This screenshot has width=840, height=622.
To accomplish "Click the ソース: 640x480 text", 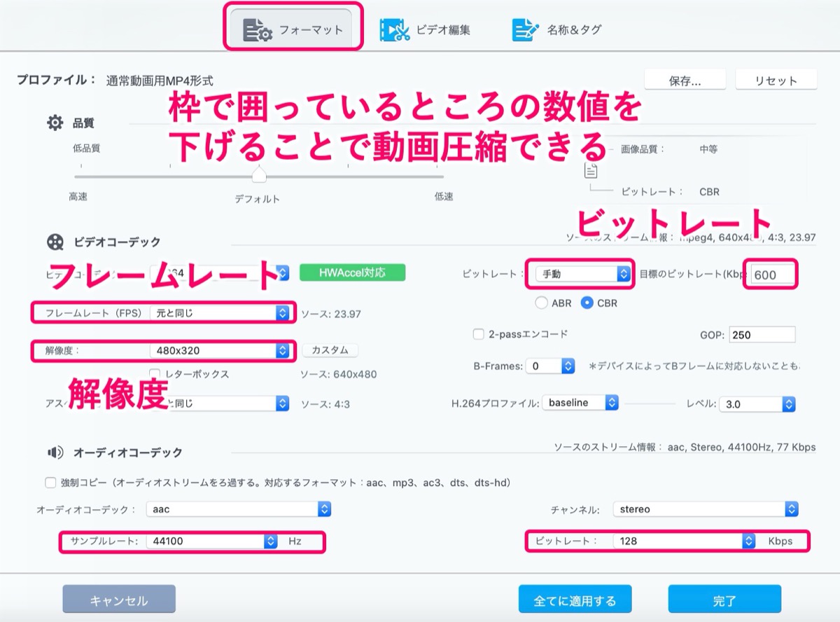I will (338, 375).
